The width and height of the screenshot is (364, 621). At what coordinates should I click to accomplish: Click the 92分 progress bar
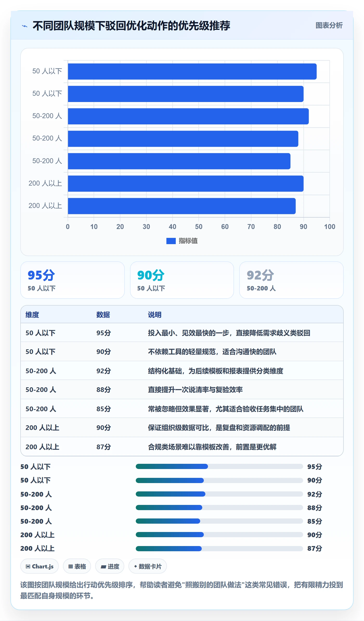tap(219, 494)
